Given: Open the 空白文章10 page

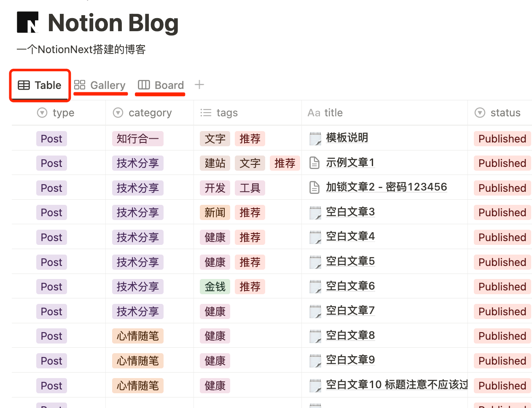Looking at the screenshot, I should pyautogui.click(x=397, y=385).
